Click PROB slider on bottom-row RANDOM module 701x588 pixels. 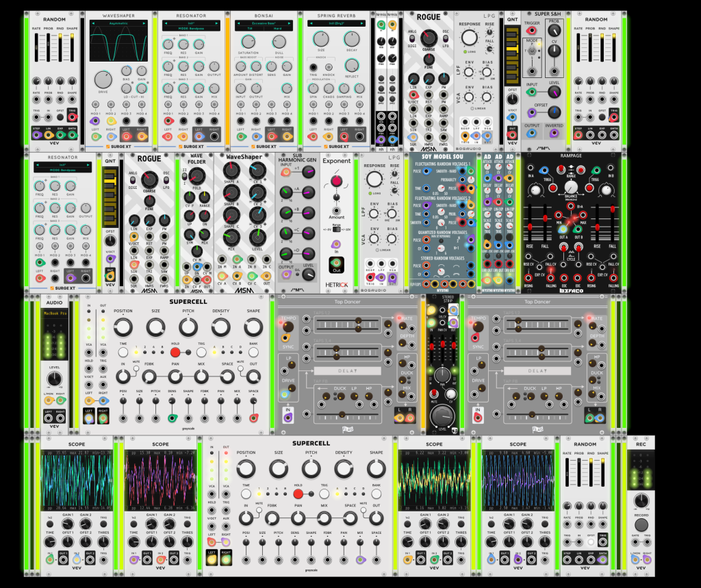(579, 472)
